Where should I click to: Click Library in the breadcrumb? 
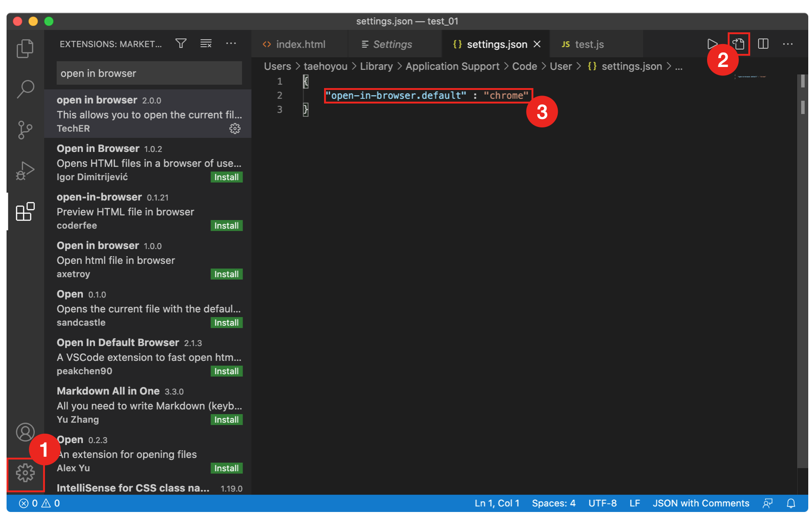[376, 67]
